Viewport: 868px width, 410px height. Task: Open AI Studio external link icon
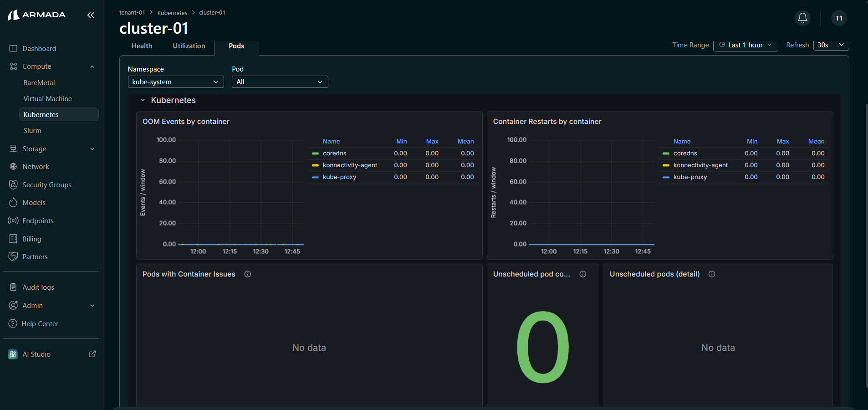pos(92,354)
